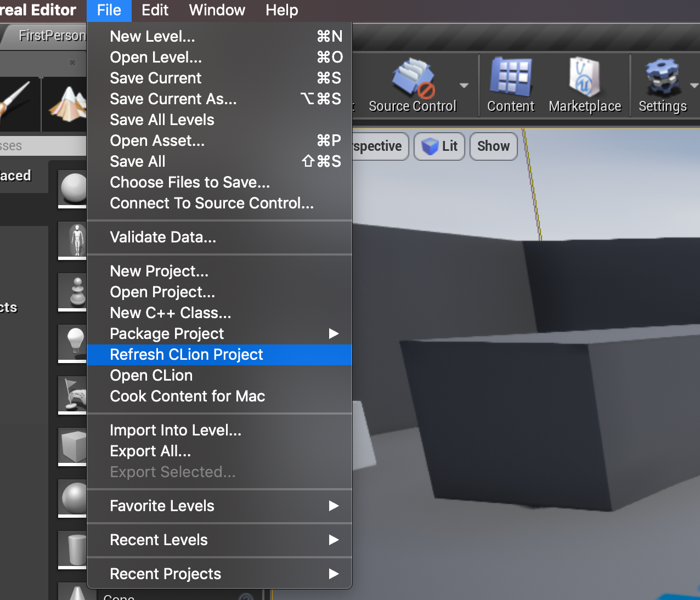Open the File menu in the menu bar

(x=109, y=10)
